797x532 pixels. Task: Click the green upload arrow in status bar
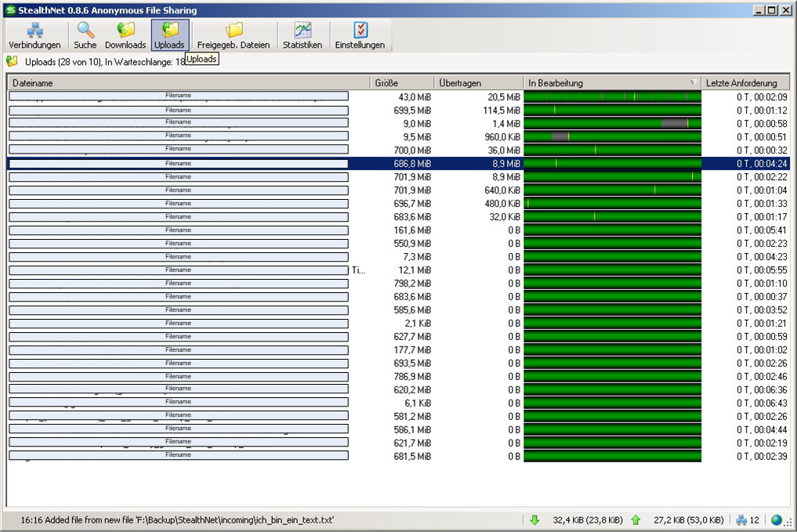click(x=636, y=519)
